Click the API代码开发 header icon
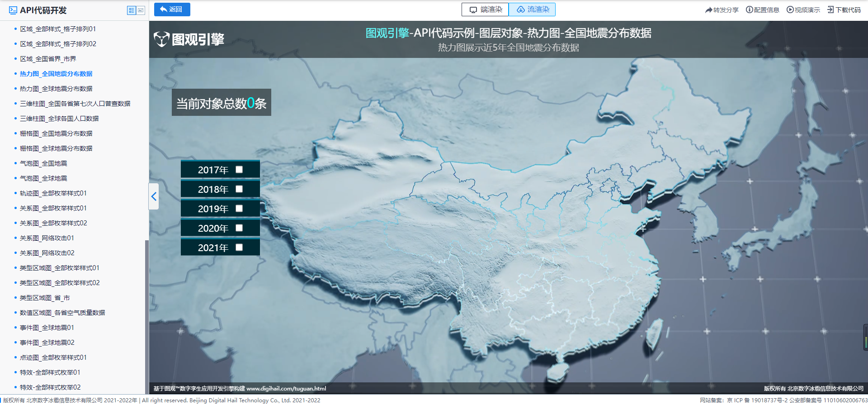Screen dimensions: 868x405 point(13,10)
